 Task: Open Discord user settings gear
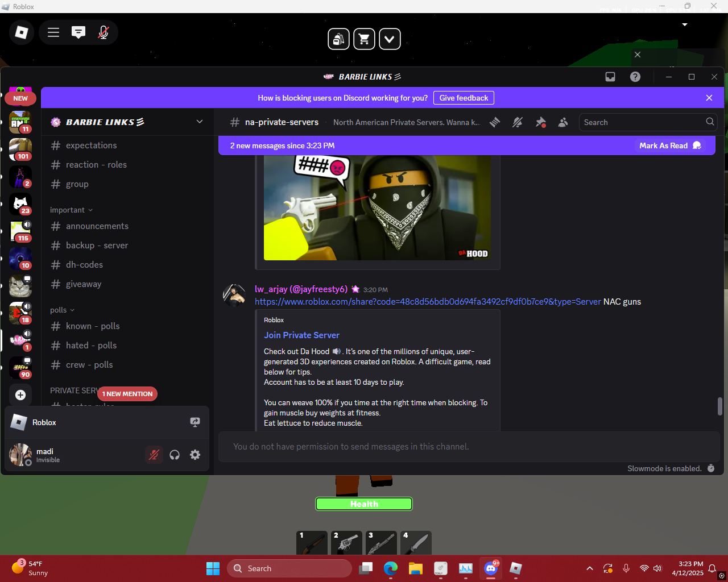(x=195, y=455)
